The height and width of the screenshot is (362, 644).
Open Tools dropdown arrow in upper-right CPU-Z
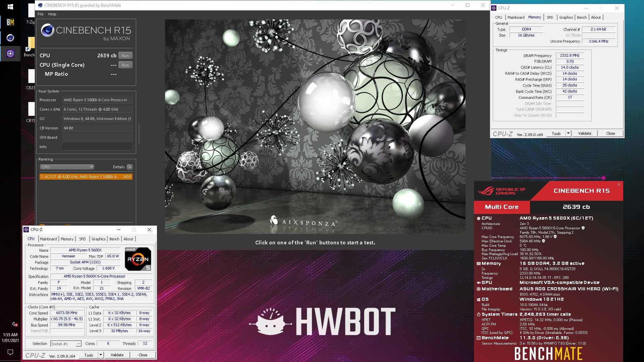coord(568,133)
